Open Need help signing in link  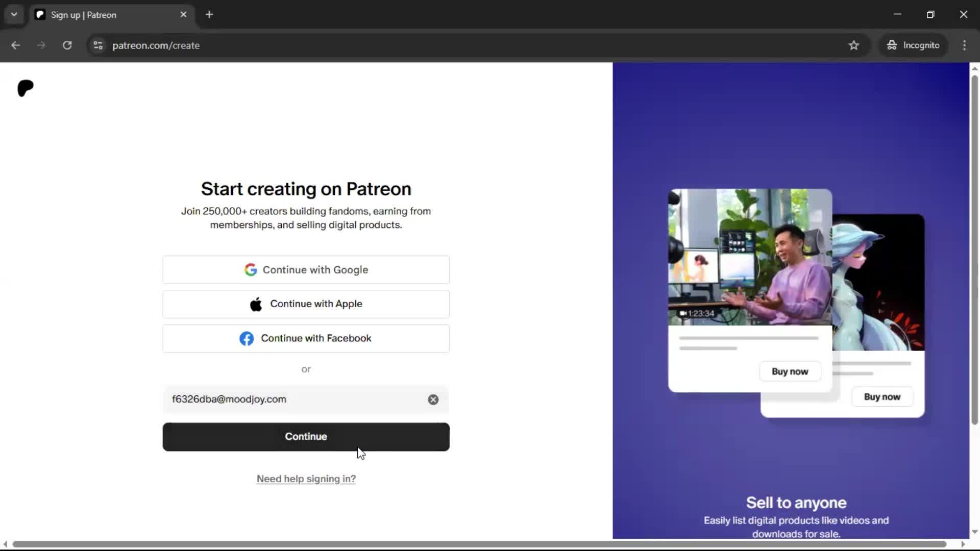306,479
